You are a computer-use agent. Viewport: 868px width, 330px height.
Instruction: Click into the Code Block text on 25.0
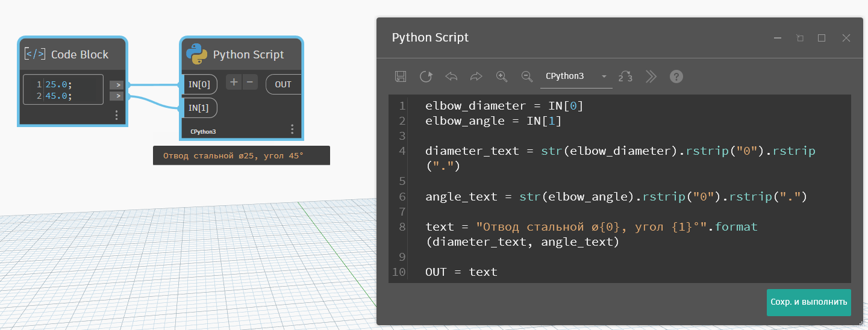pos(58,85)
